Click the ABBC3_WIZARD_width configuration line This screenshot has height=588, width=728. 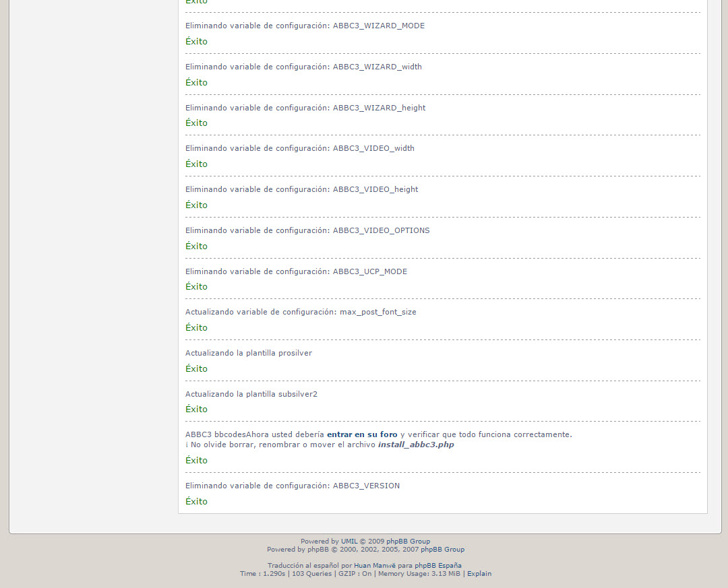click(x=303, y=67)
